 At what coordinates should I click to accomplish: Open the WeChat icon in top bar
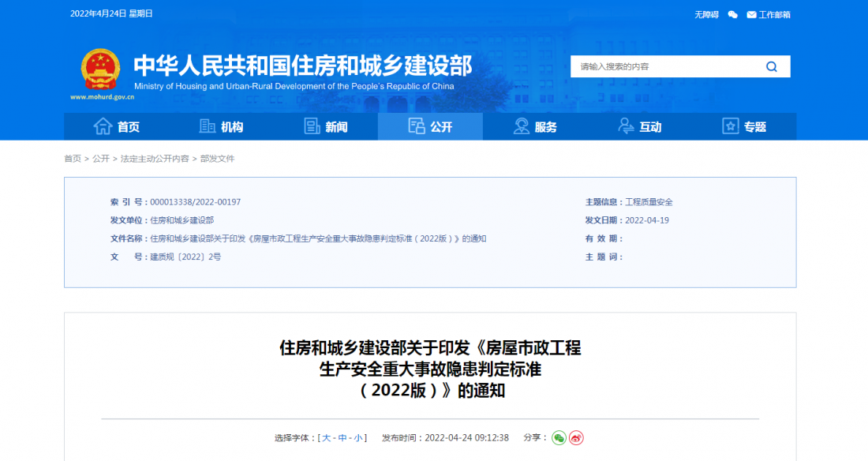[x=732, y=14]
